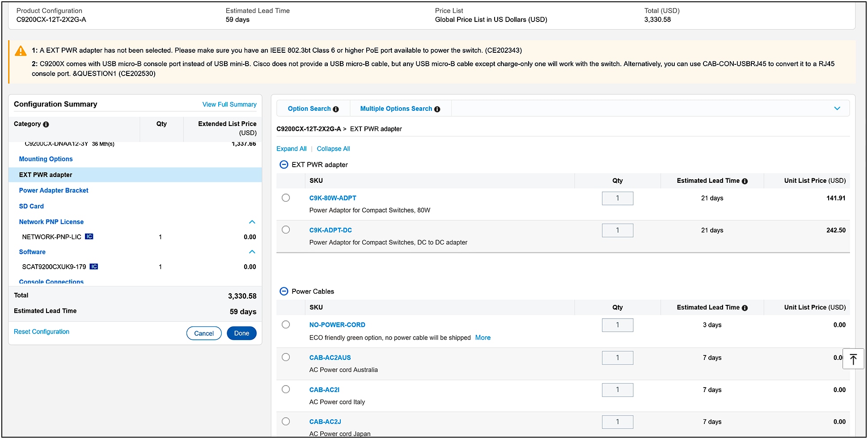Click Reset Configuration link
This screenshot has height=439, width=868.
pos(42,332)
